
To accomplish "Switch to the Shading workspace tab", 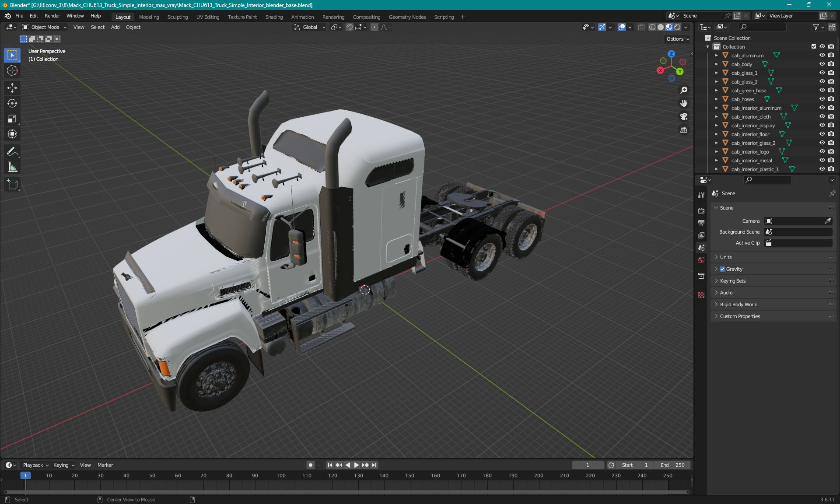I will point(274,17).
